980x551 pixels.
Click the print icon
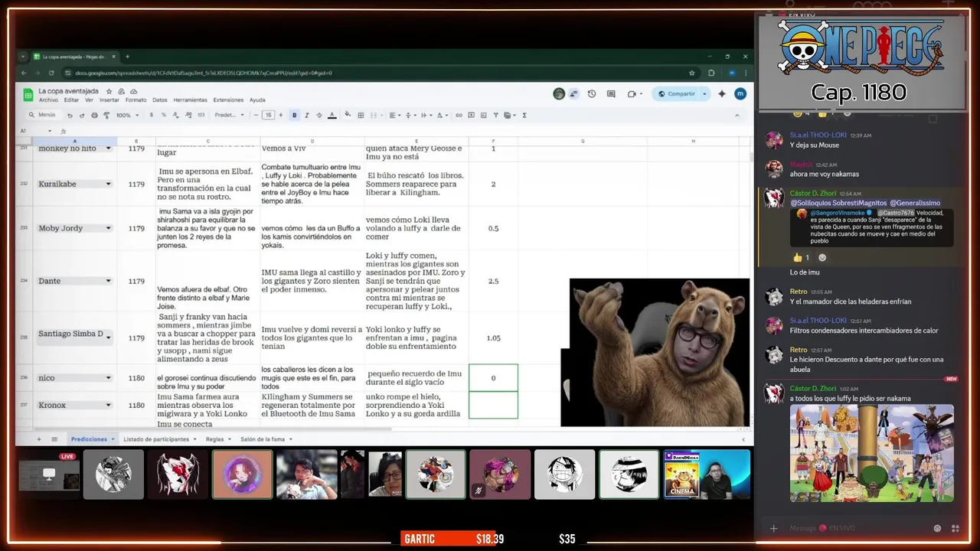(94, 116)
